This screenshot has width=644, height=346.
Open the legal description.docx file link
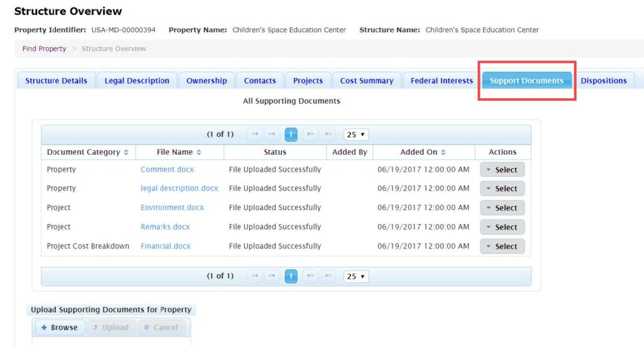click(179, 188)
